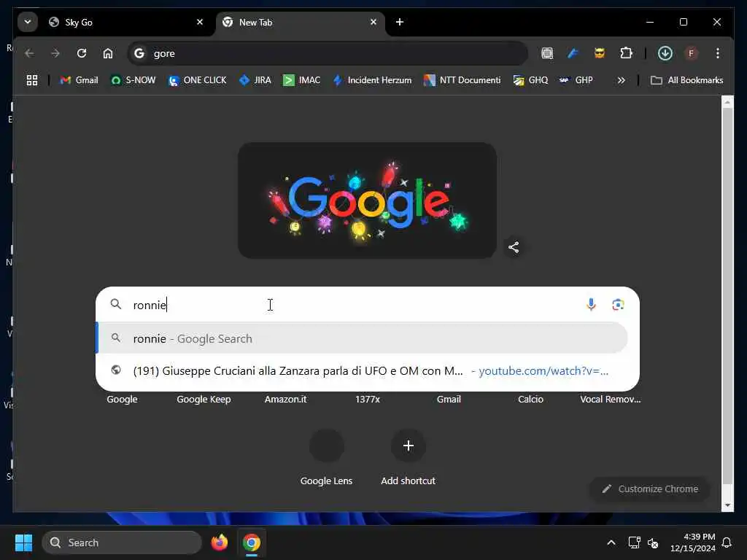Open the Downloads icon in toolbar
Image resolution: width=747 pixels, height=560 pixels.
click(665, 53)
